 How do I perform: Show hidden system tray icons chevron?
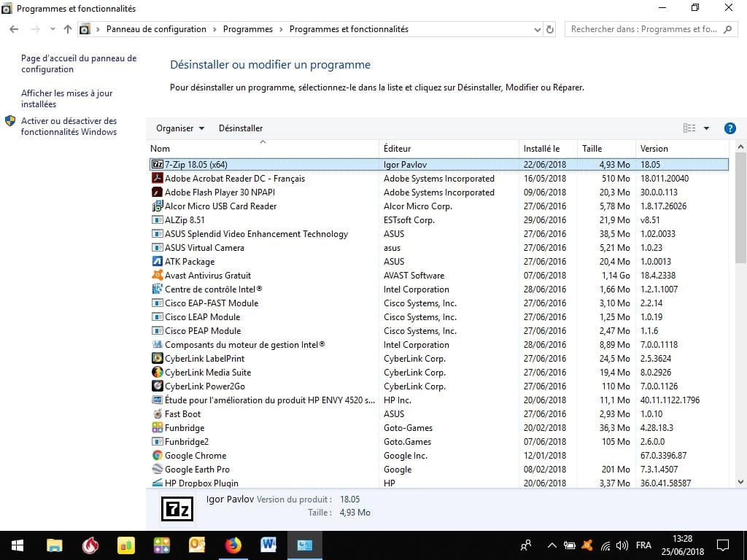tap(551, 545)
